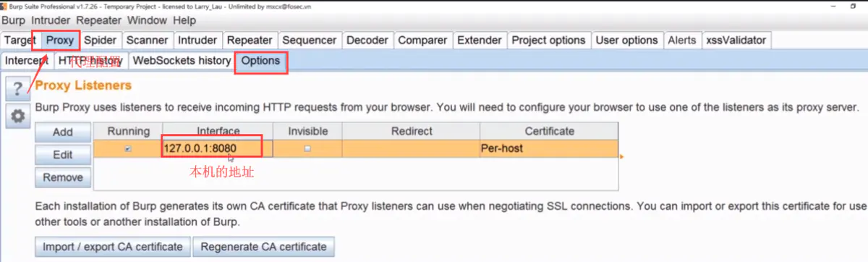Viewport: 868px width, 262px height.
Task: Toggle Running checkbox for 127.0.0.1:8080
Action: (x=128, y=148)
